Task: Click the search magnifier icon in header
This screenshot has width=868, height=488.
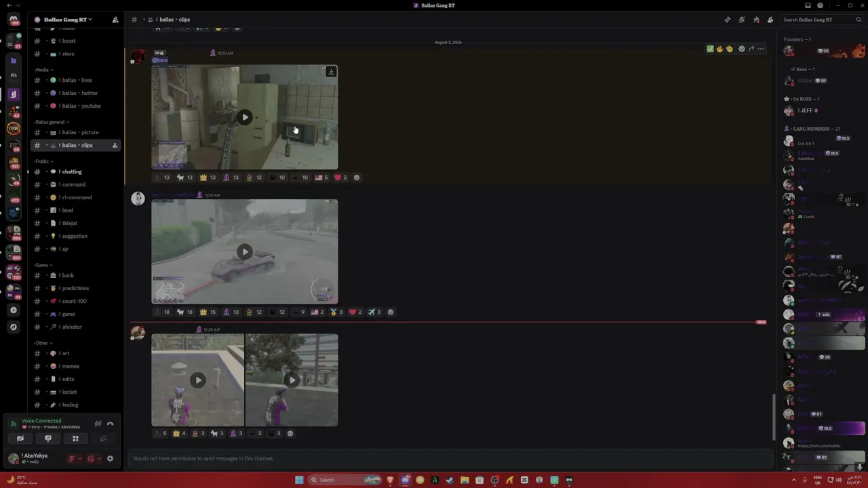Action: coord(859,20)
